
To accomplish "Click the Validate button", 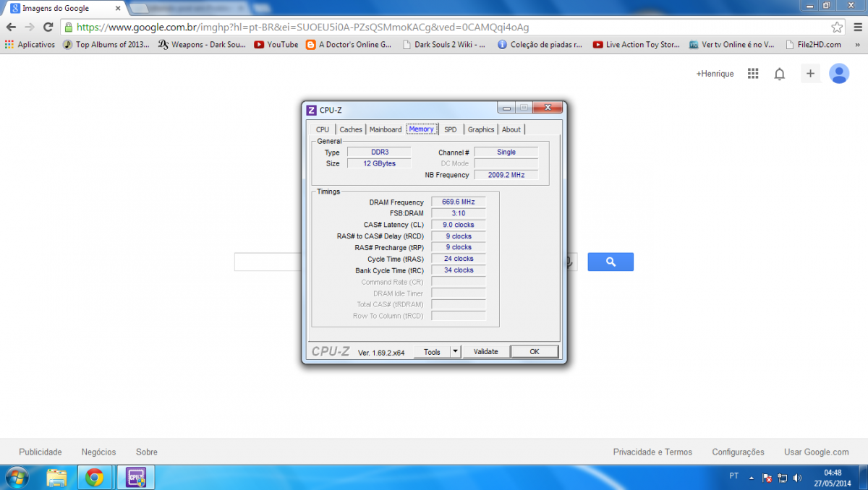I will click(x=486, y=352).
